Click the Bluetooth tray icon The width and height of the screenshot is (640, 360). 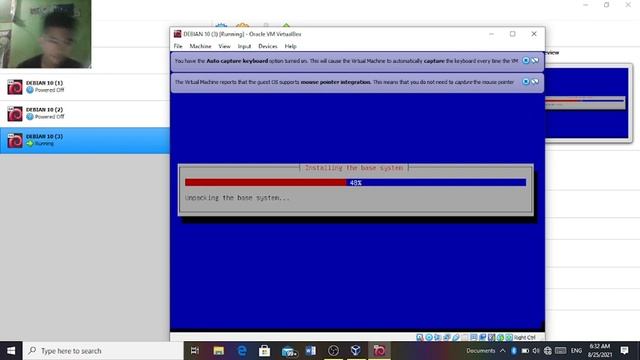[514, 351]
